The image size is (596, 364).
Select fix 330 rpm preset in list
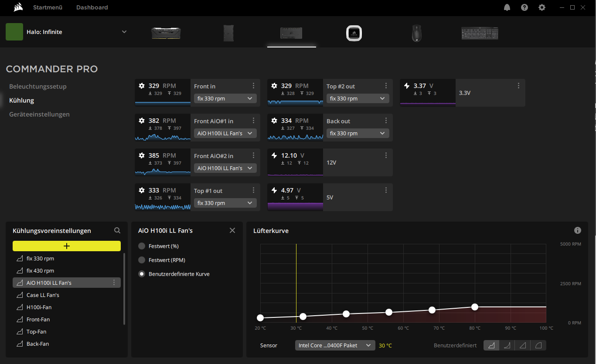67,258
